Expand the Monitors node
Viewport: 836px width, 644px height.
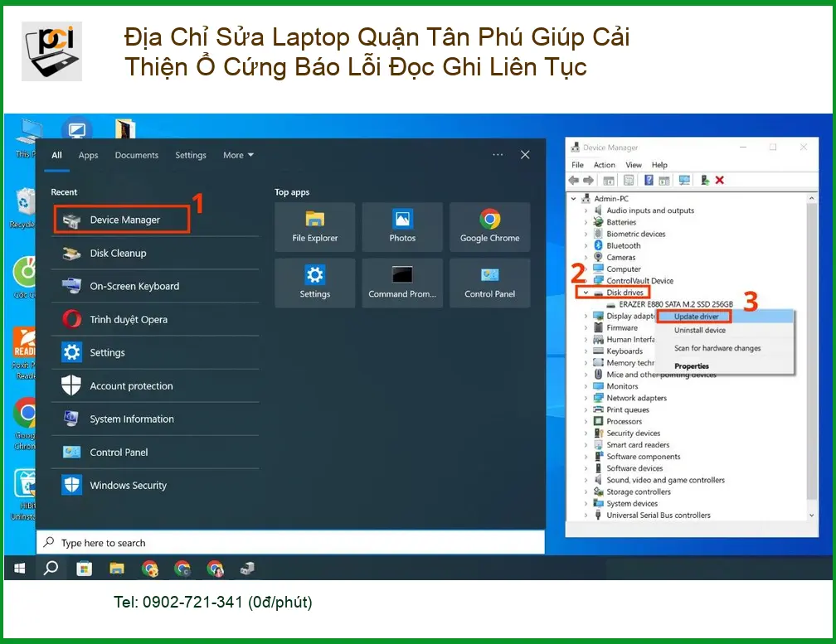point(586,386)
